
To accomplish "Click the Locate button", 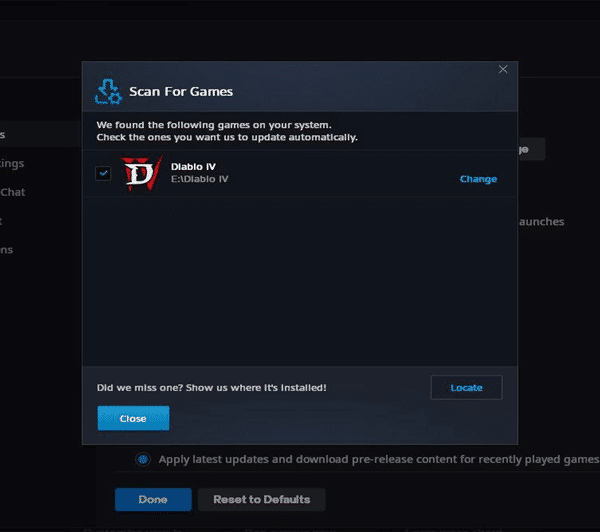I will click(466, 388).
